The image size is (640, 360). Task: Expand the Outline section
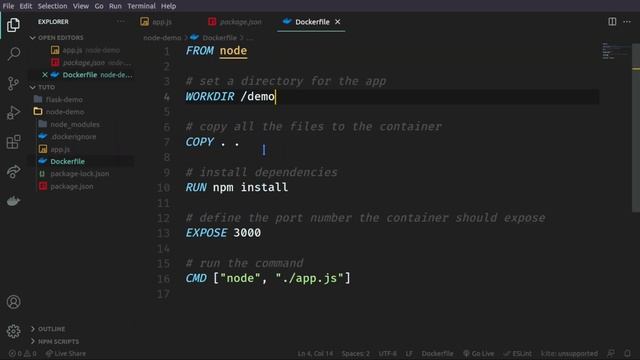point(48,329)
